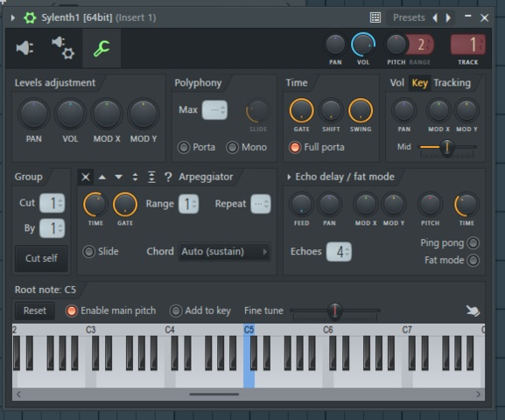The width and height of the screenshot is (505, 420).
Task: Click the channel PITCH knob
Action: click(x=396, y=45)
